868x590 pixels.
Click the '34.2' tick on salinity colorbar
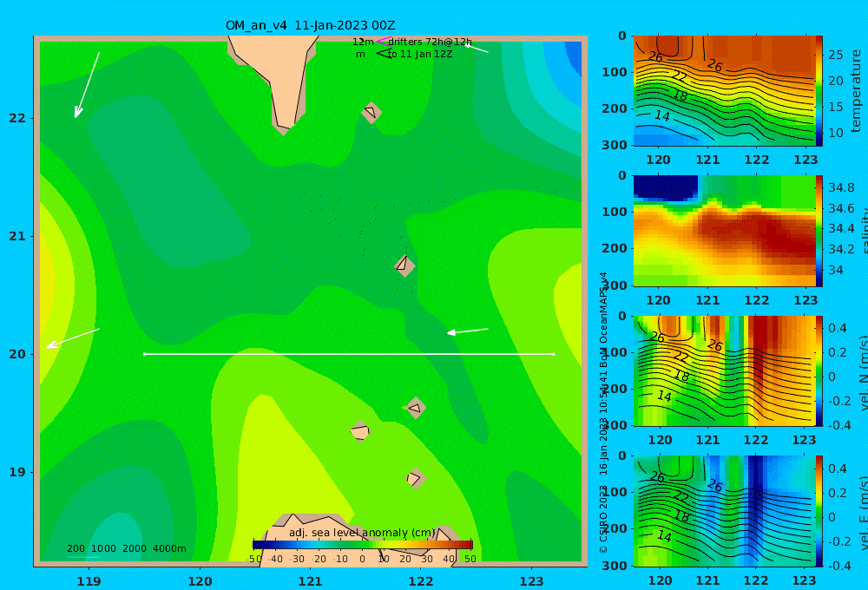pyautogui.click(x=841, y=249)
